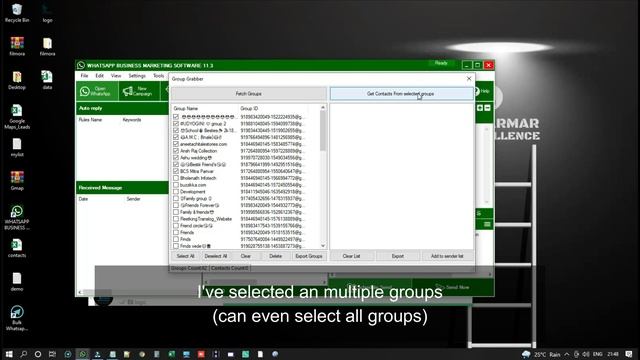The height and width of the screenshot is (360, 640).
Task: Click Export under contacts pane
Action: (x=398, y=256)
